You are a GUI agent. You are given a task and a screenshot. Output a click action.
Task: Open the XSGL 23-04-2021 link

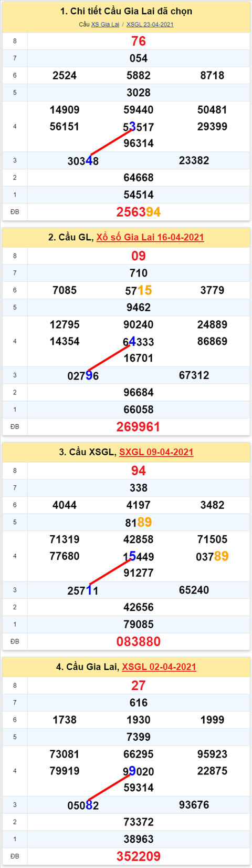(x=150, y=25)
